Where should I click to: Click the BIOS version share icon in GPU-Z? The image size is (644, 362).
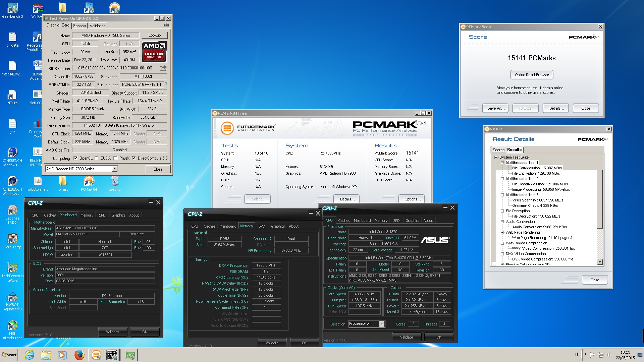[163, 68]
